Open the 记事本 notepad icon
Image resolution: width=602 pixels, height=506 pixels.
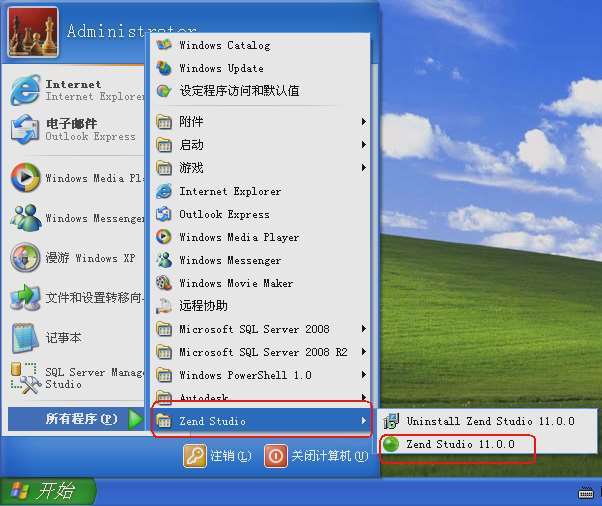coord(25,337)
